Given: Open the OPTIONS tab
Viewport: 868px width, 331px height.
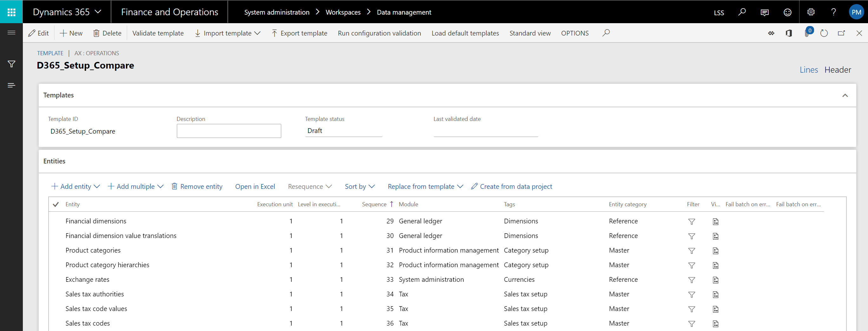Looking at the screenshot, I should click(x=575, y=33).
